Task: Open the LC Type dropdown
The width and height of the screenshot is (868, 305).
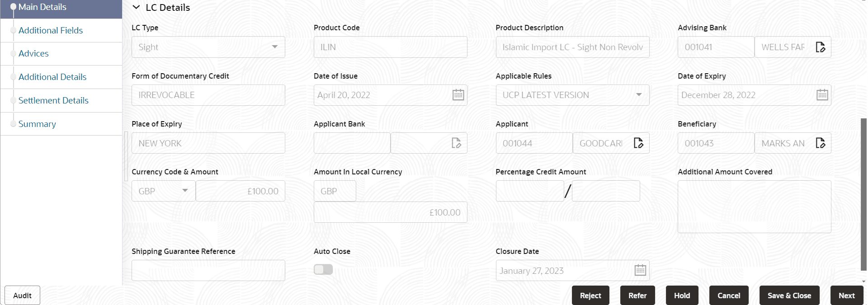Action: (x=274, y=47)
